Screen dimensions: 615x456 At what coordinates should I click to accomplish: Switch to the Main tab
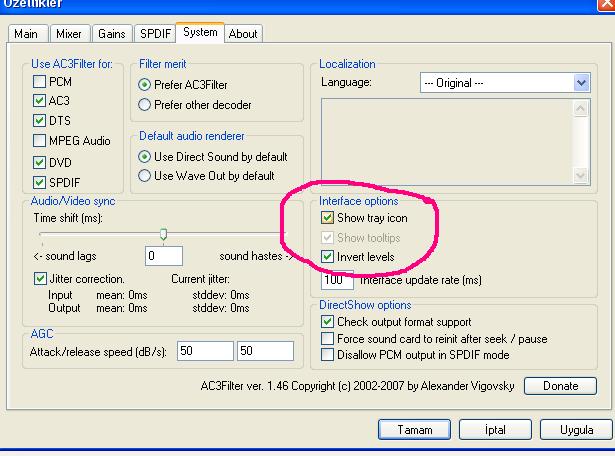pos(28,34)
